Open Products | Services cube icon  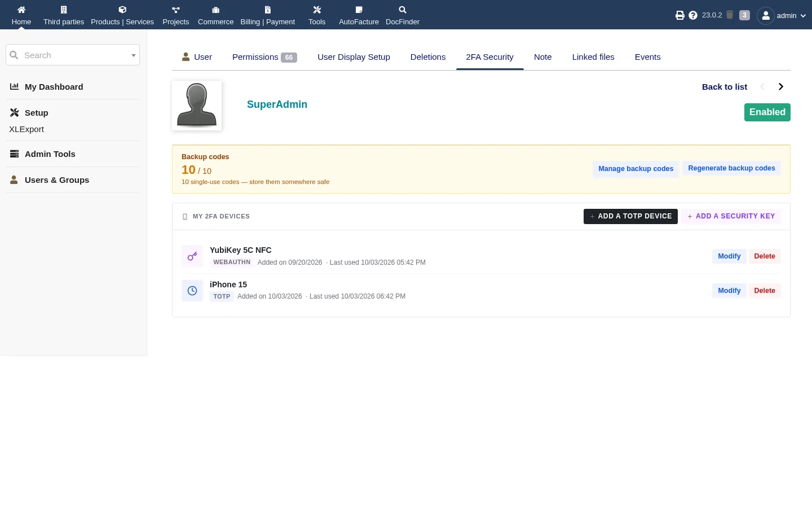point(122,10)
